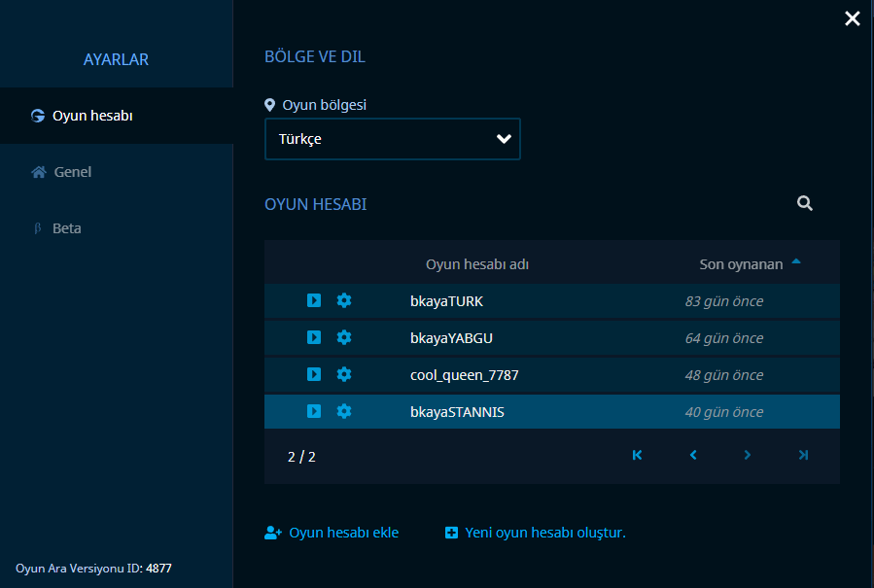
Task: Open gear settings for cool_queen_7787
Action: 344,374
